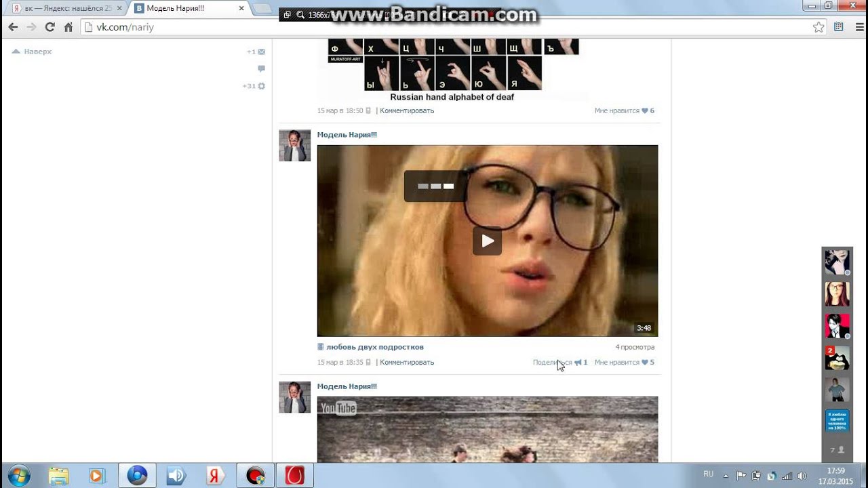Screen dimensions: 868x488
Task: Jump to top via Наверх link
Action: (32, 52)
